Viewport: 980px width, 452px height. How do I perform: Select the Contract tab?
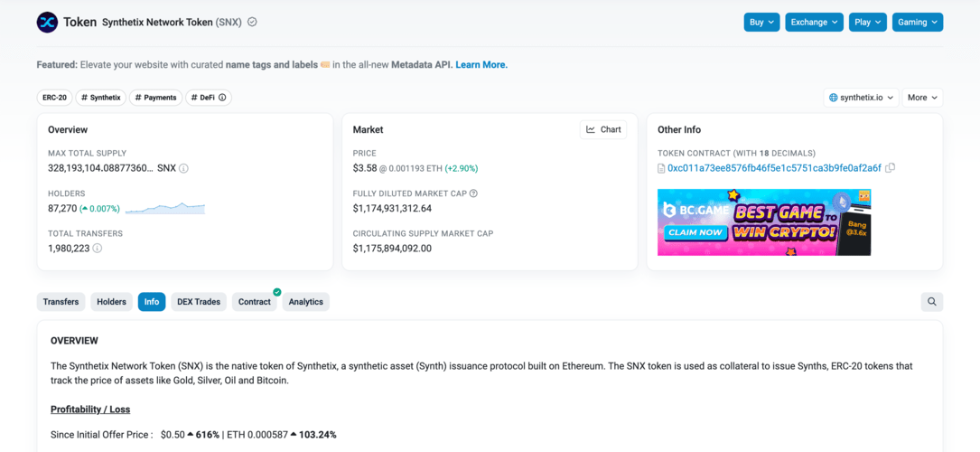(254, 302)
